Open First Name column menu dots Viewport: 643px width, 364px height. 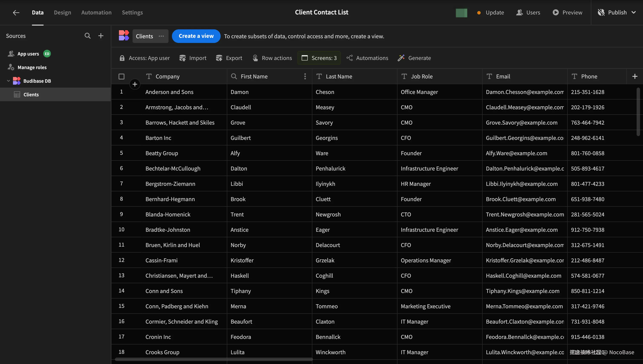pos(305,77)
